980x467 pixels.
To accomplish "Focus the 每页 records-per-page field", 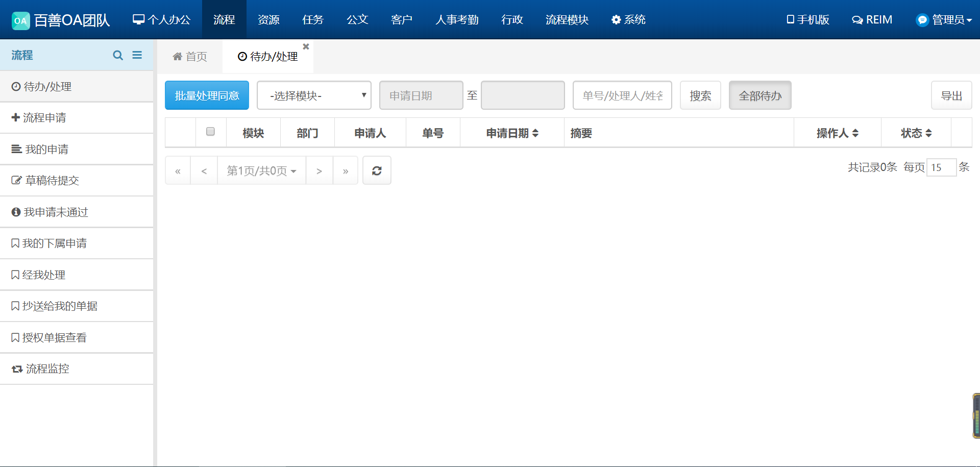I will pyautogui.click(x=941, y=167).
